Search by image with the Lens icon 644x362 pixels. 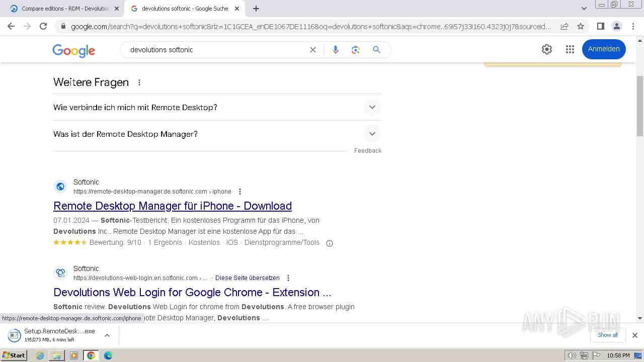tap(356, 50)
